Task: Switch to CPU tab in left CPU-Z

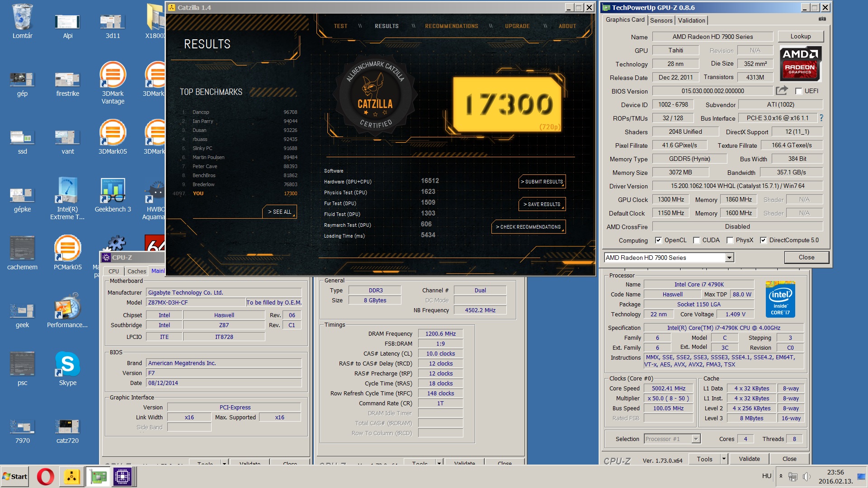Action: pyautogui.click(x=113, y=271)
